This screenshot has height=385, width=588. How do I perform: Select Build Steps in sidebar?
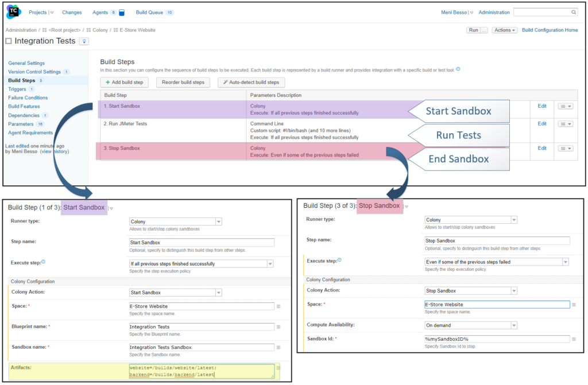(x=22, y=80)
